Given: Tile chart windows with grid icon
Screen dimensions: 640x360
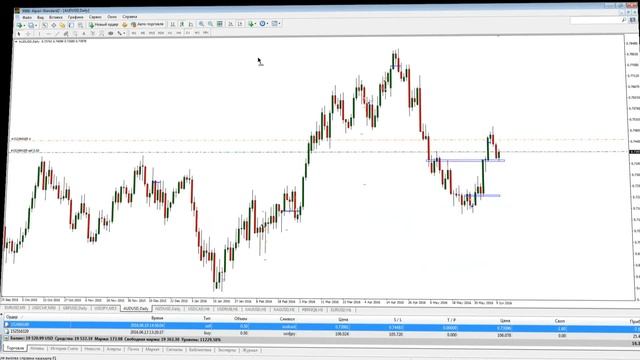Looking at the screenshot, I should point(220,24).
